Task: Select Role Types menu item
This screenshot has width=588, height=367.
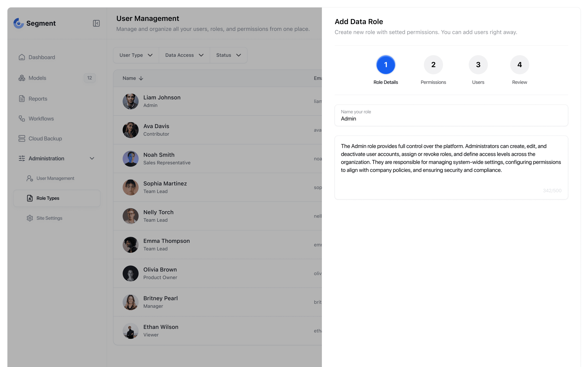Action: tap(48, 198)
